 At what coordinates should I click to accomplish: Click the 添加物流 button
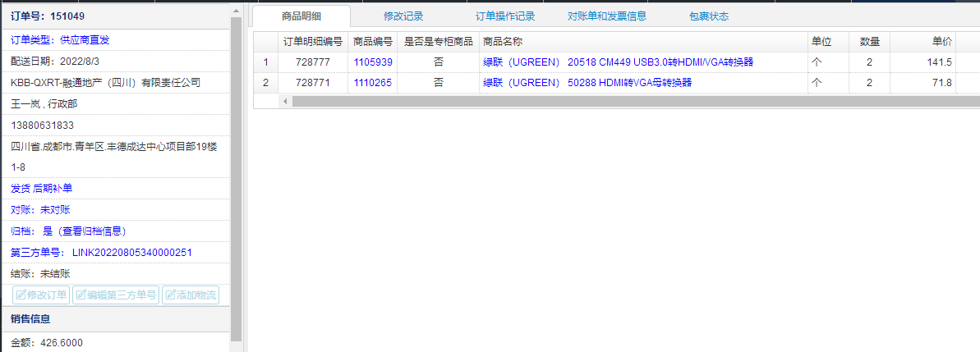point(191,295)
